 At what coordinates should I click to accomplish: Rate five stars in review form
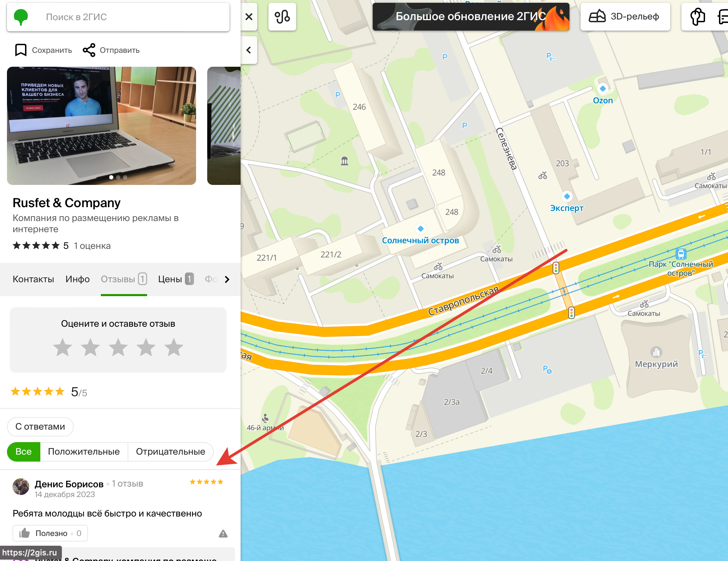pos(174,347)
